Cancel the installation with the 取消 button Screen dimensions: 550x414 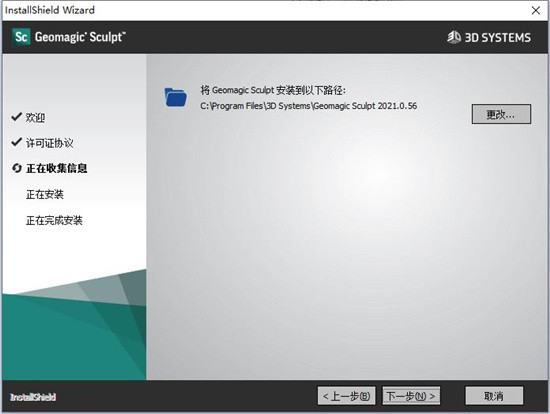[x=494, y=396]
